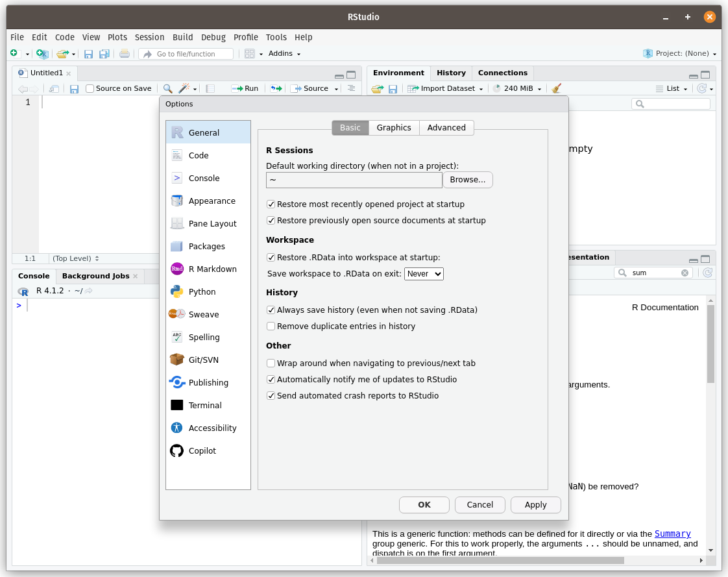Open the Project: (None) dropdown menu
The height and width of the screenshot is (577, 728).
[680, 54]
